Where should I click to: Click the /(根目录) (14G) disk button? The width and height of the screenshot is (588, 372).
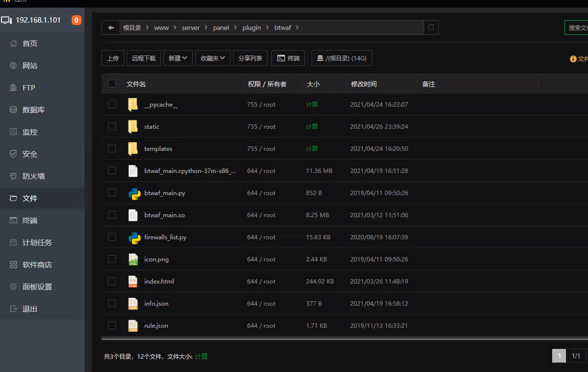pyautogui.click(x=342, y=58)
